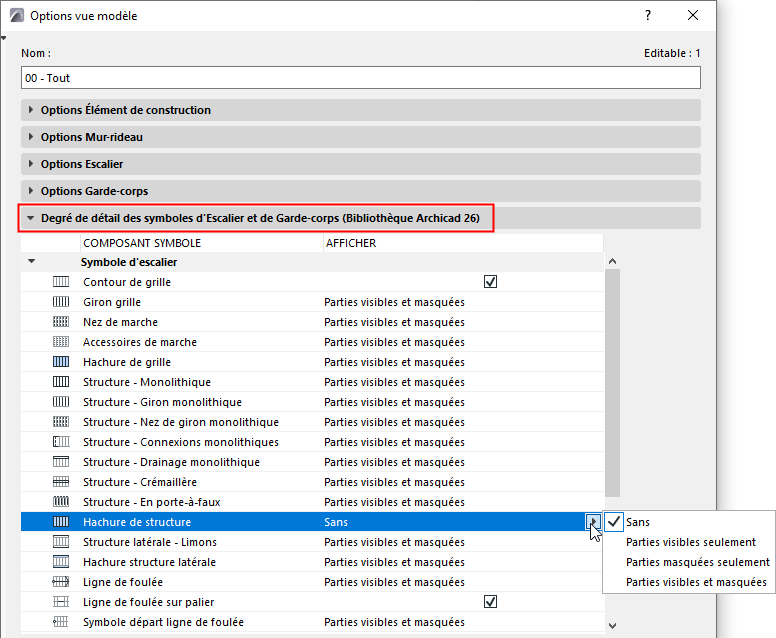Click the Structure - En porte-à-faux icon
This screenshot has height=638, width=776.
pyautogui.click(x=61, y=502)
